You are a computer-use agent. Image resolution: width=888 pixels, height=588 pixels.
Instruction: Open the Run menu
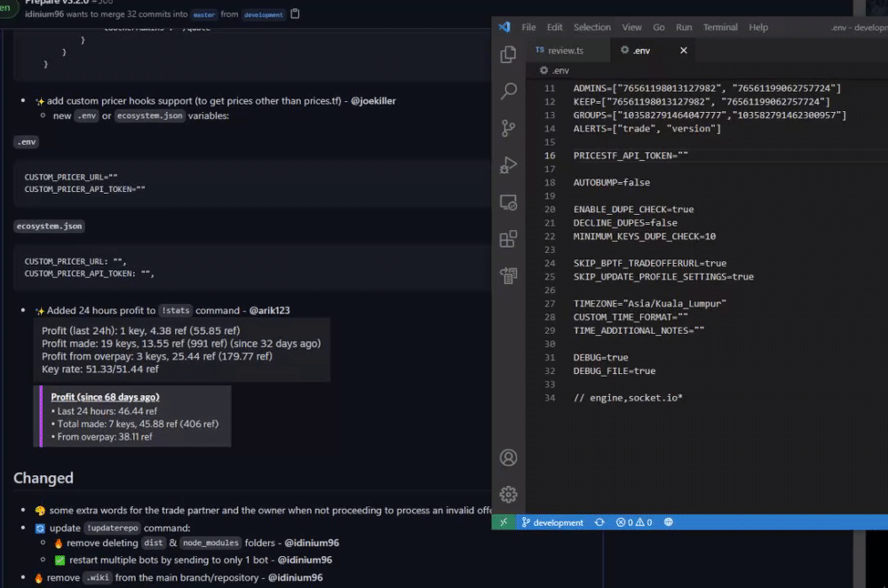[684, 28]
